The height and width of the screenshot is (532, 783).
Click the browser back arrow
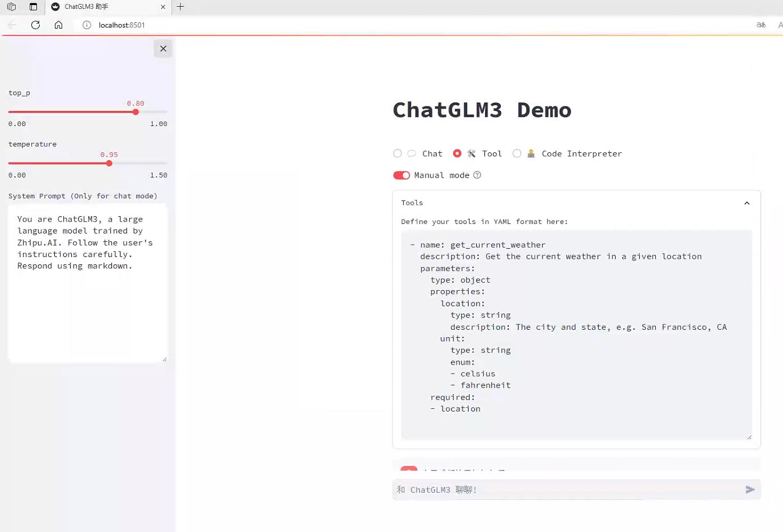pyautogui.click(x=12, y=25)
